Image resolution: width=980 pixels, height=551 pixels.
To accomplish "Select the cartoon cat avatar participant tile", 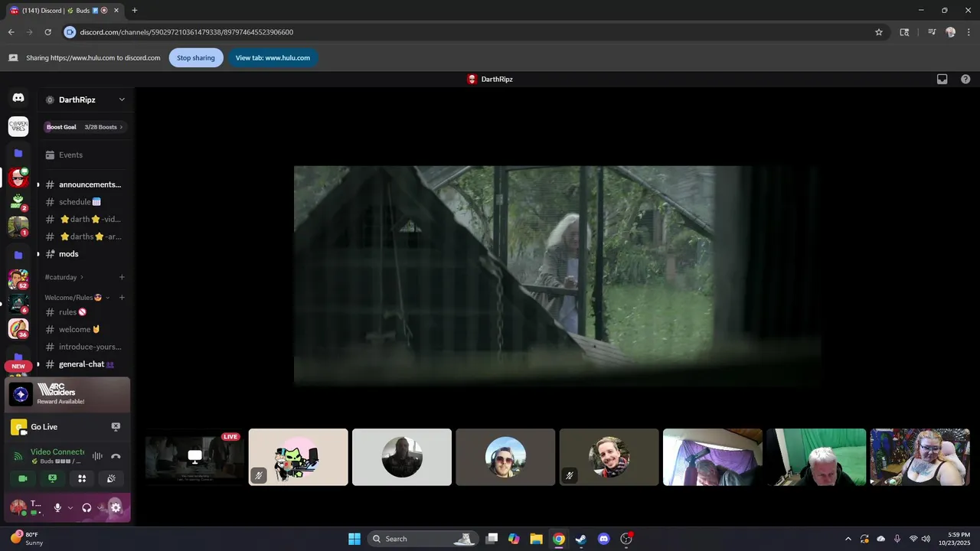I will click(x=299, y=457).
